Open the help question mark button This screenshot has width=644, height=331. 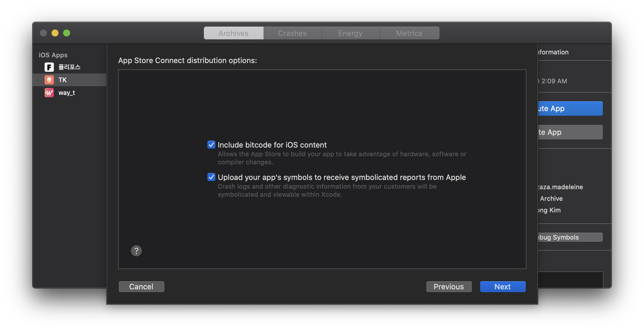[136, 251]
